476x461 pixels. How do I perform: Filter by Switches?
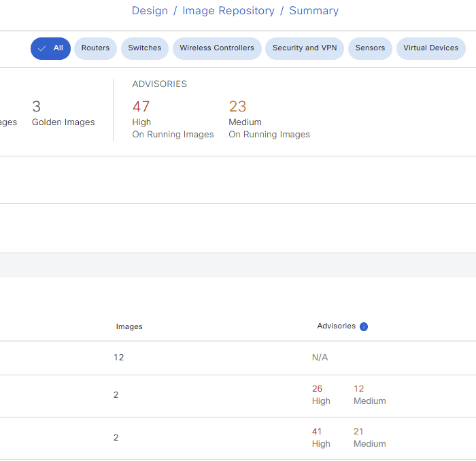[x=144, y=48]
